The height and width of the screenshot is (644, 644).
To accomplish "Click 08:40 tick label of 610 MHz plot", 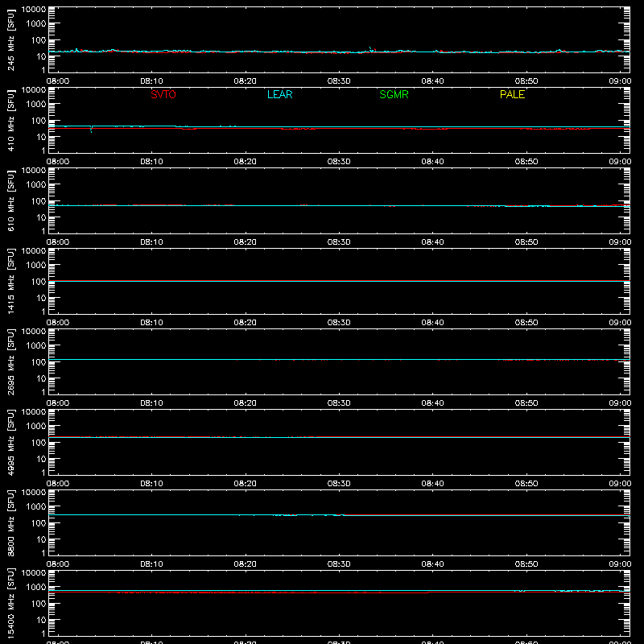I will (x=432, y=242).
